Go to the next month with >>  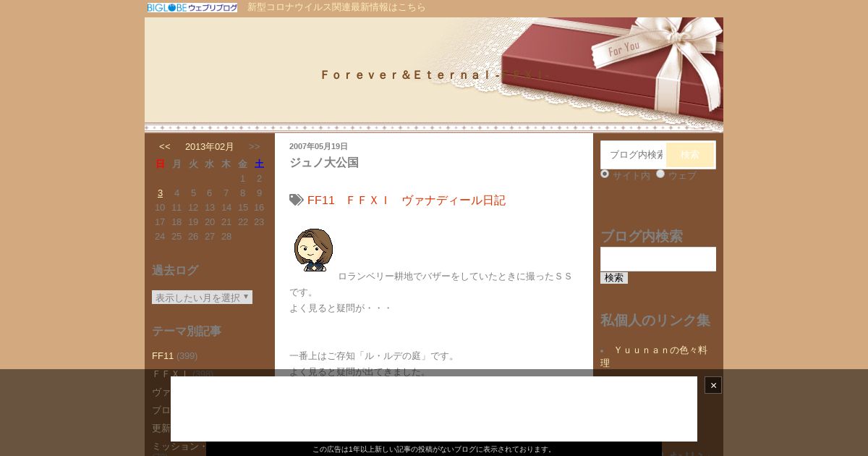pos(255,146)
